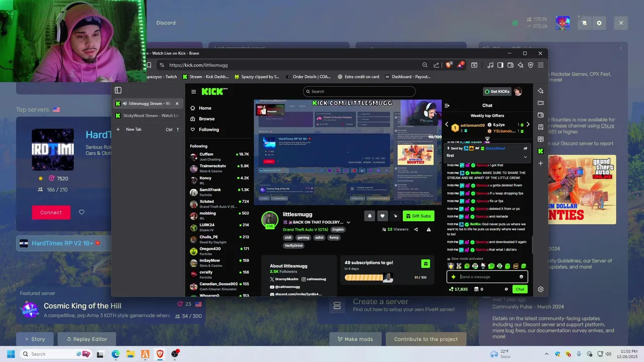Open Brave VPN shield icon
Image resolution: width=644 pixels, height=362 pixels.
530,65
